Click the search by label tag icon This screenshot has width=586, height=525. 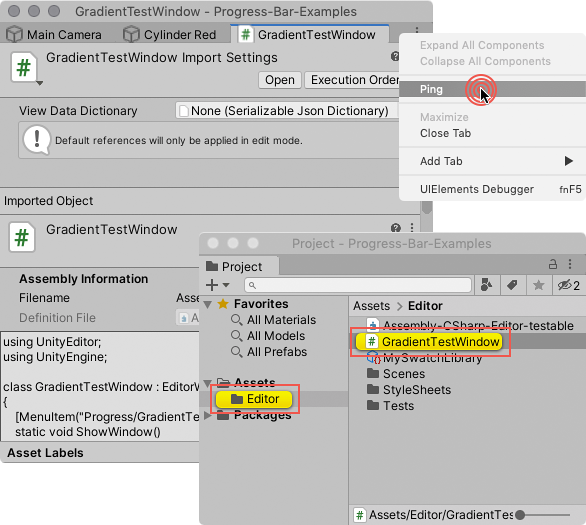512,285
